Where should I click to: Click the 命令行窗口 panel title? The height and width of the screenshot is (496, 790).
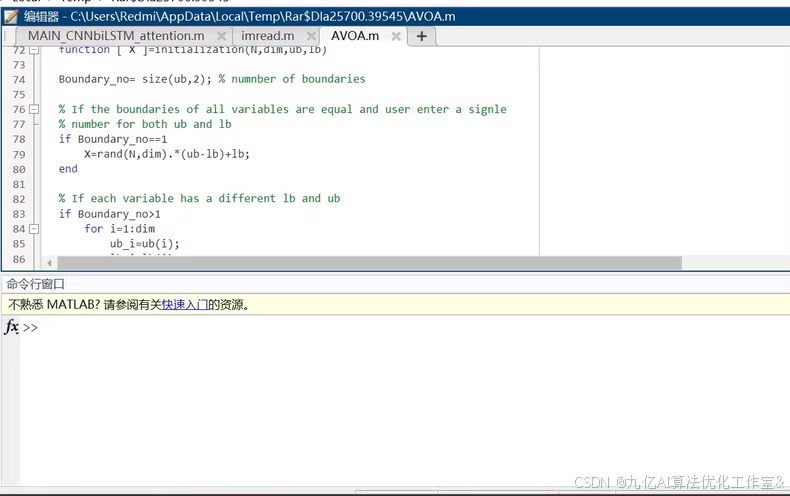pyautogui.click(x=35, y=284)
